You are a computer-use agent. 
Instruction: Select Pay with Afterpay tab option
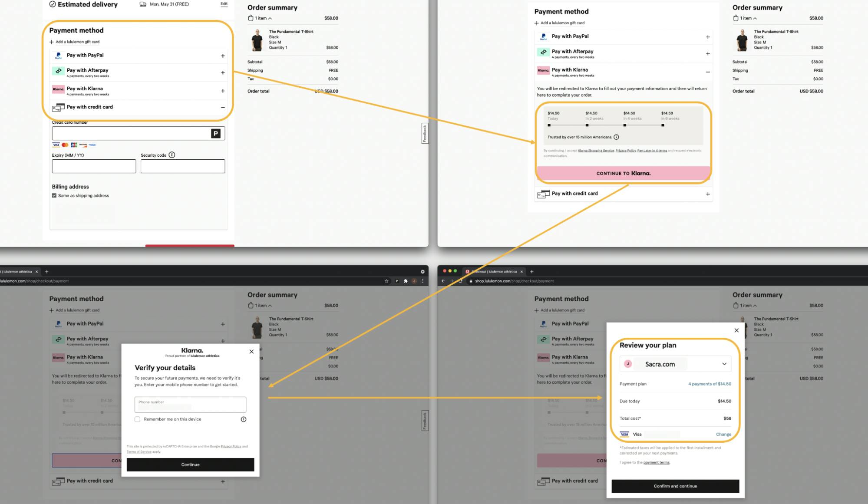[x=138, y=72]
